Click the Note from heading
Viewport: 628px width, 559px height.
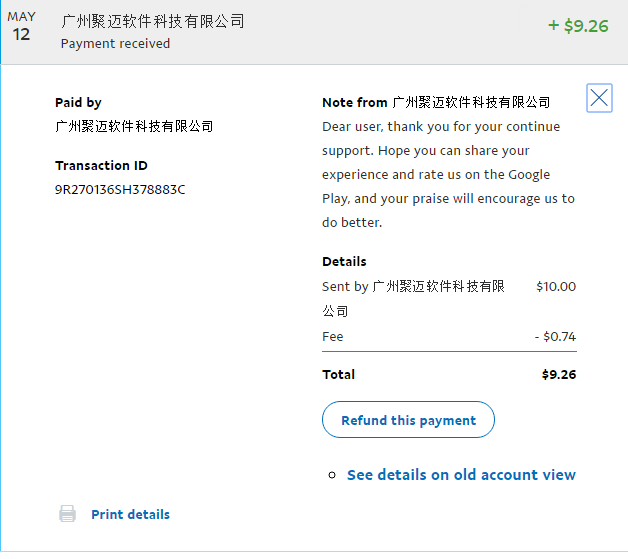436,102
